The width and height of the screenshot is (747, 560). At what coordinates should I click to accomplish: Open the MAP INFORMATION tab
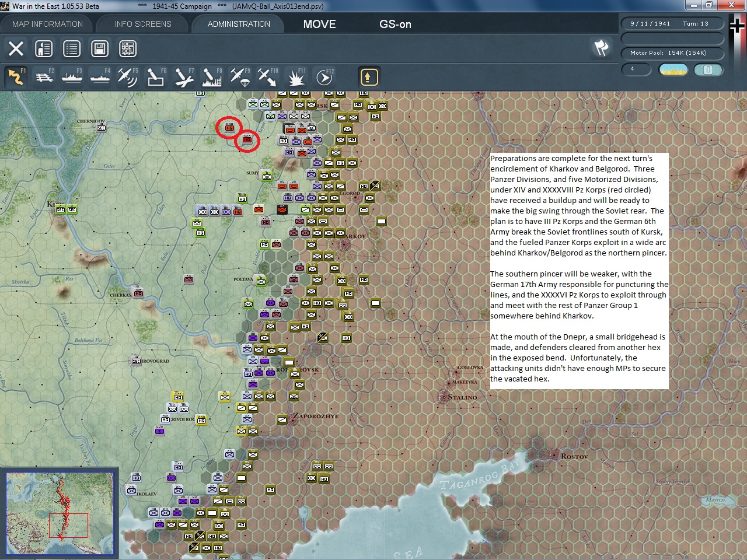pyautogui.click(x=47, y=24)
